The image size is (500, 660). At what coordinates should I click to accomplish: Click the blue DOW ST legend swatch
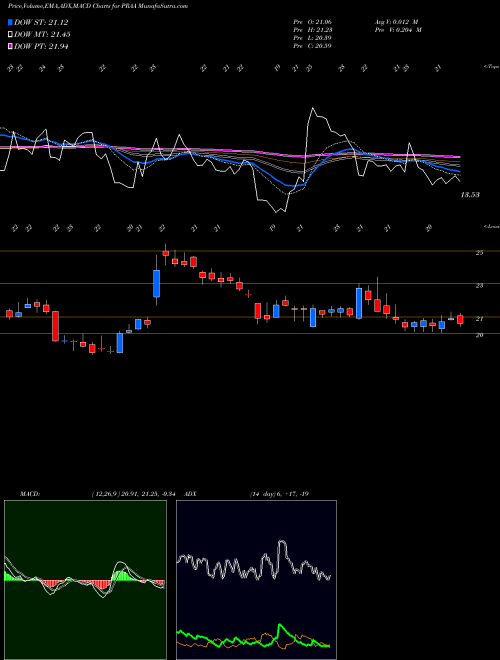click(10, 22)
